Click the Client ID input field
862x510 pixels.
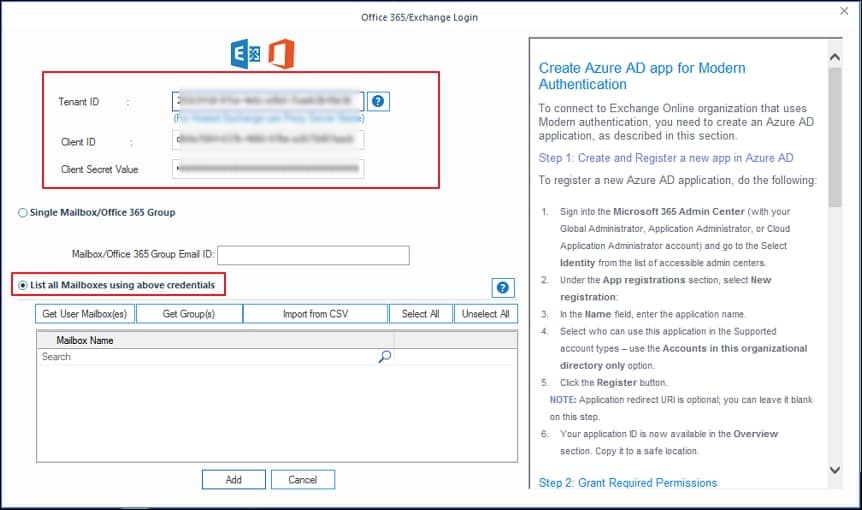[268, 140]
